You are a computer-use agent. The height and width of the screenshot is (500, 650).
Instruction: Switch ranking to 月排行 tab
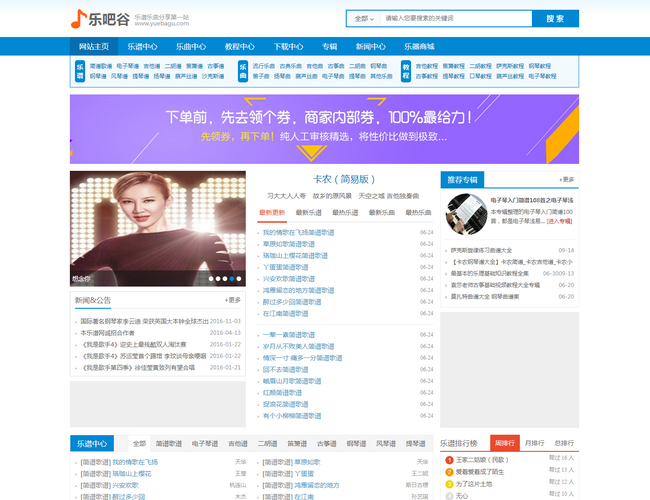(534, 443)
